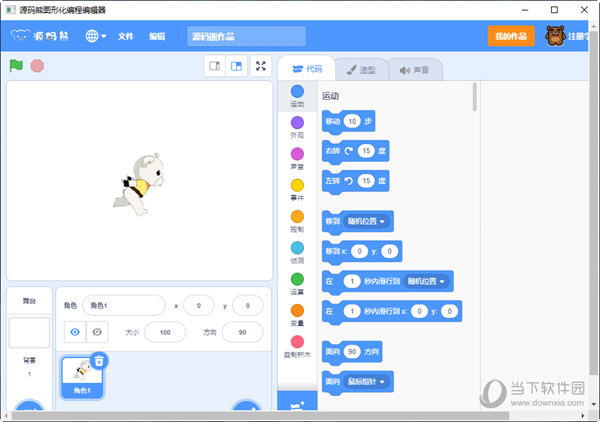The width and height of the screenshot is (600, 422).
Task: Show the sprite with eye icon
Action: tap(75, 332)
